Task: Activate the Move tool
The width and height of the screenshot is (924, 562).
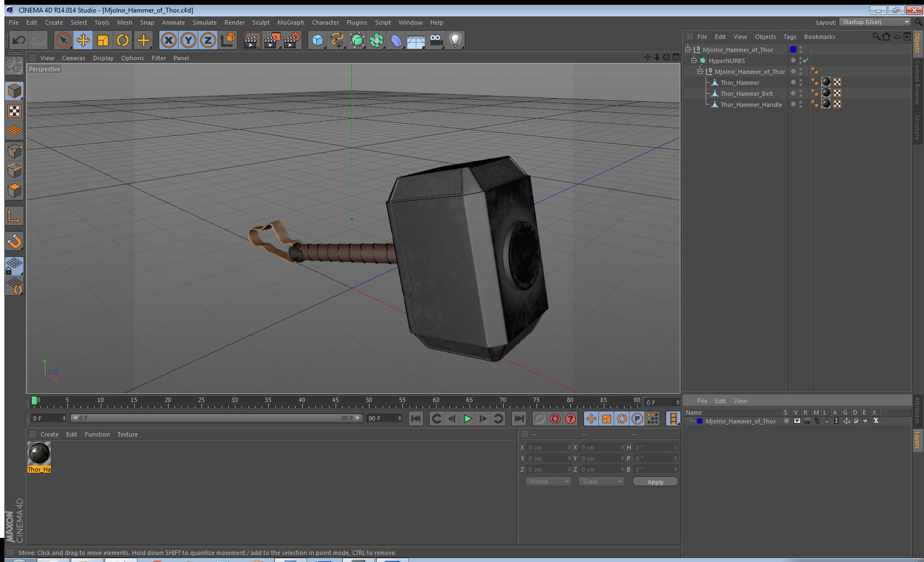Action: (x=83, y=40)
